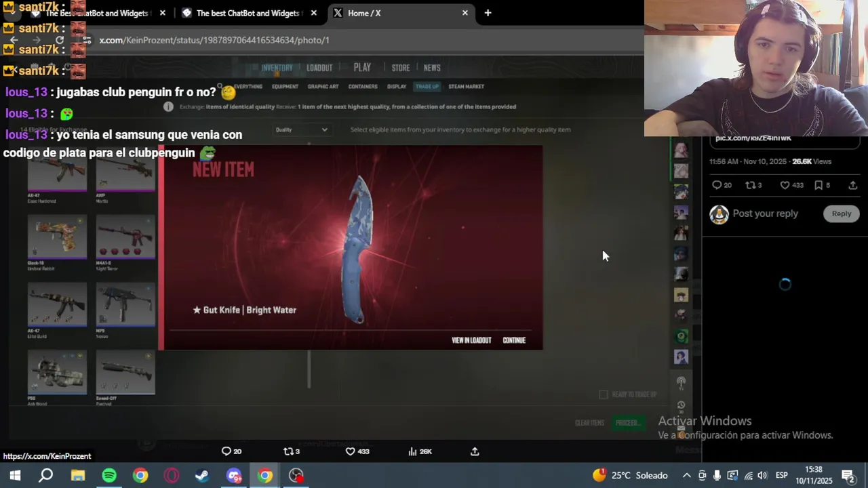Select the DISPLAY inventory filter
This screenshot has height=488, width=868.
point(397,87)
